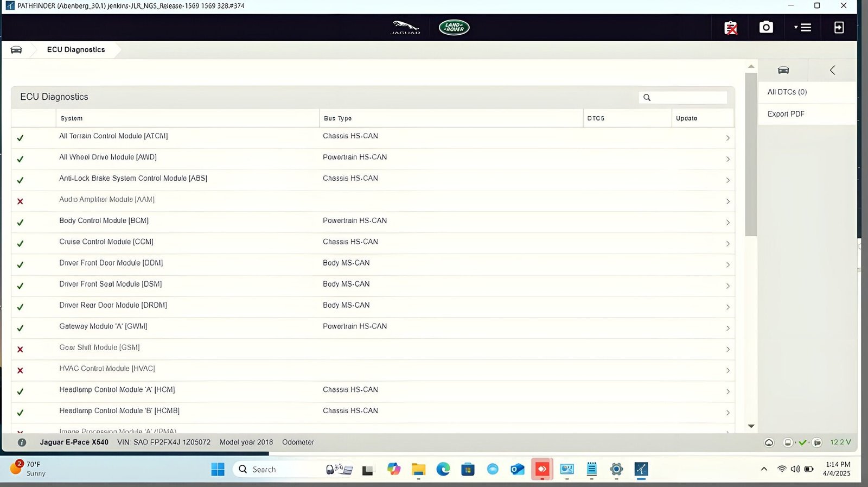Open Driver Front Seat Module [DSM] row
Image resolution: width=868 pixels, height=487 pixels.
point(373,286)
